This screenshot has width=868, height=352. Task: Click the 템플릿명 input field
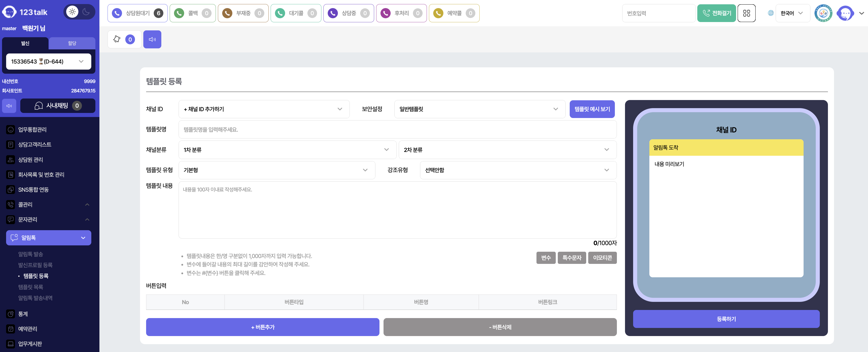tap(397, 130)
